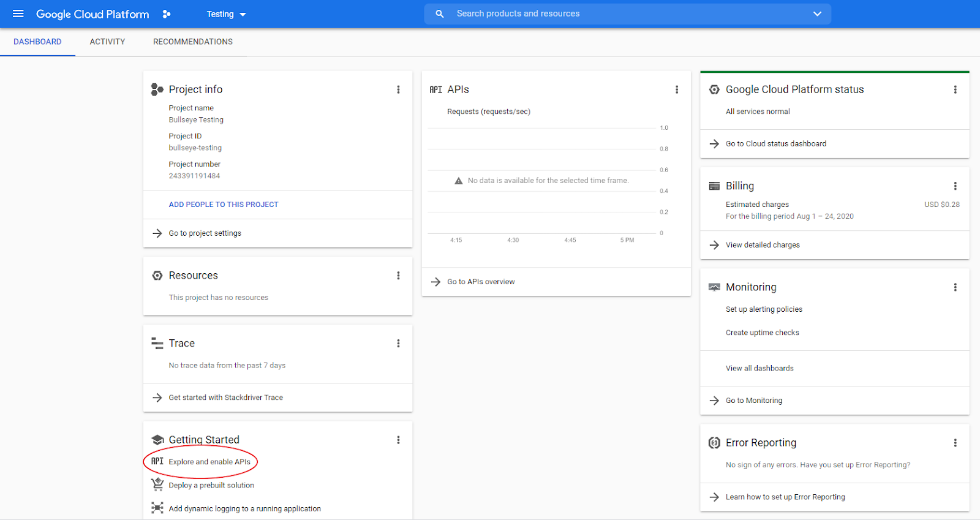The image size is (980, 520).
Task: Click arrow beside Error Reporting setup link
Action: pos(714,497)
